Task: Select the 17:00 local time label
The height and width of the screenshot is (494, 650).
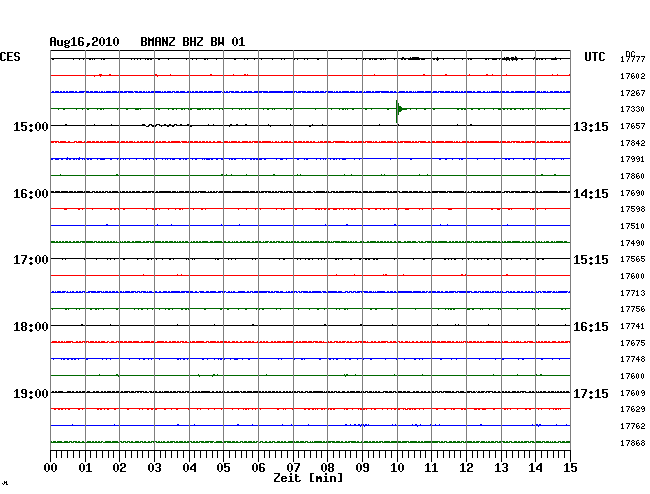Action: [31, 260]
